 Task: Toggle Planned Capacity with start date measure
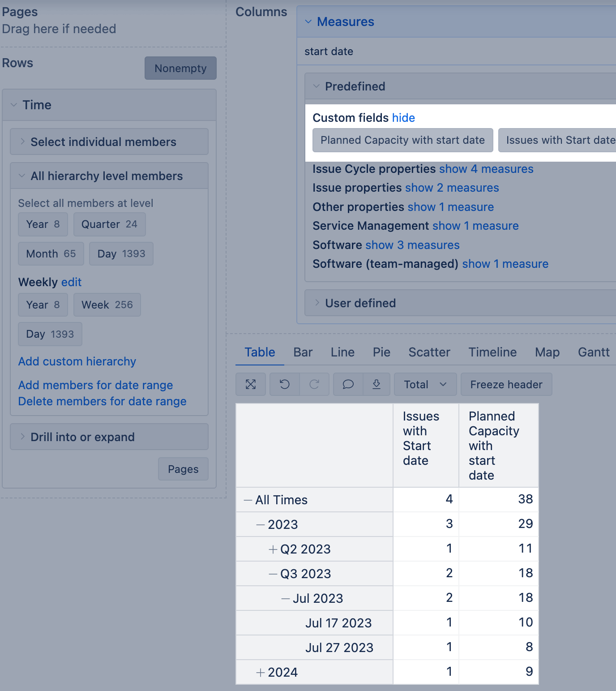402,140
